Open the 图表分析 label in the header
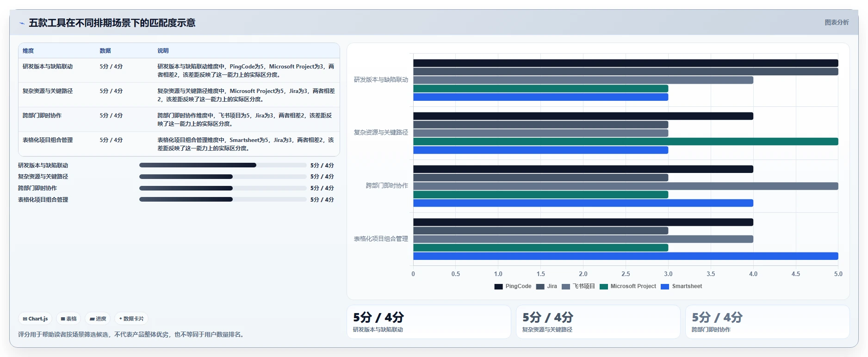 point(837,22)
